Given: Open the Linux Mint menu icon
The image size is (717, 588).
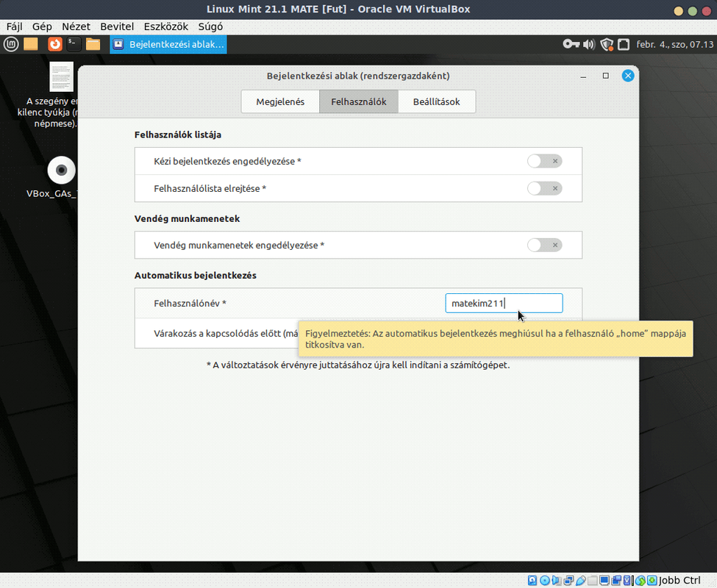Looking at the screenshot, I should pyautogui.click(x=11, y=44).
